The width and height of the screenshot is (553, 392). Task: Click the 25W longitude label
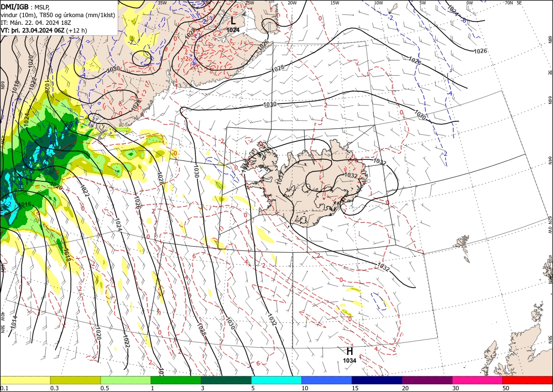click(250, 3)
